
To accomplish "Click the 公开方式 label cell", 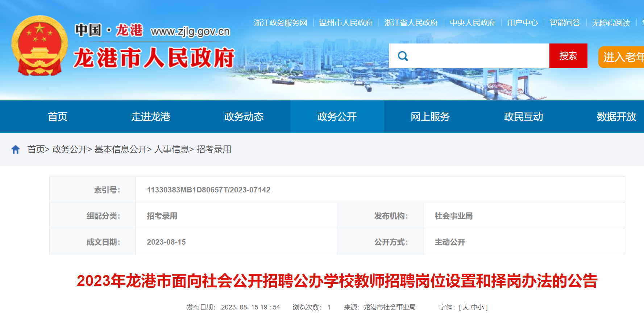I will tap(381, 242).
